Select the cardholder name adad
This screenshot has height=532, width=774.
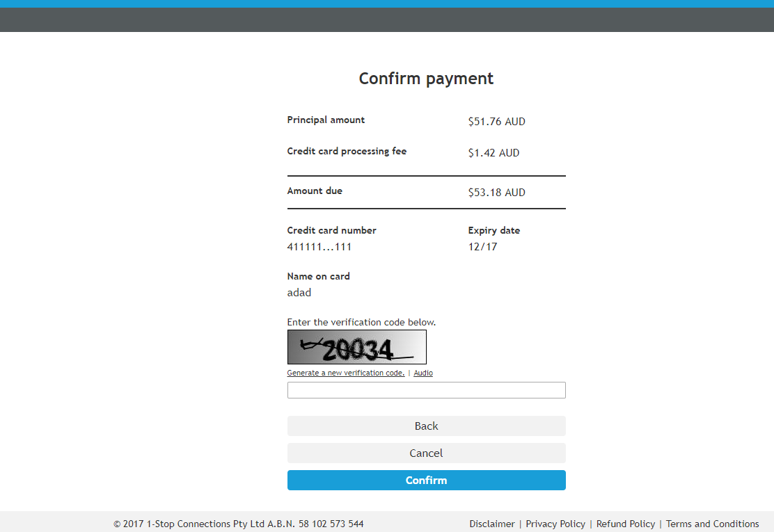pyautogui.click(x=299, y=292)
